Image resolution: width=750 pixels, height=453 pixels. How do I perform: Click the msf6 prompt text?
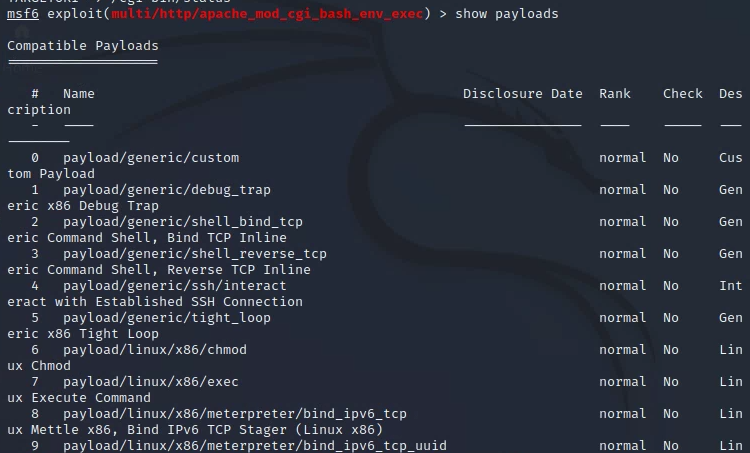23,14
